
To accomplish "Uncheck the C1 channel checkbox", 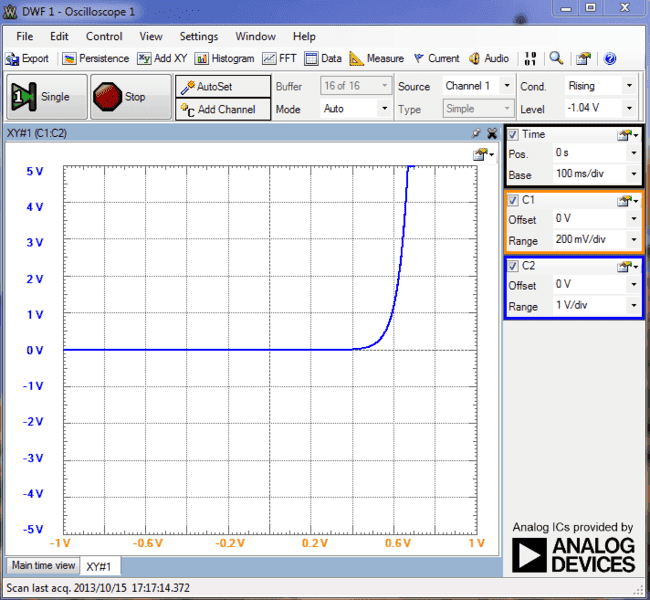I will click(x=513, y=200).
